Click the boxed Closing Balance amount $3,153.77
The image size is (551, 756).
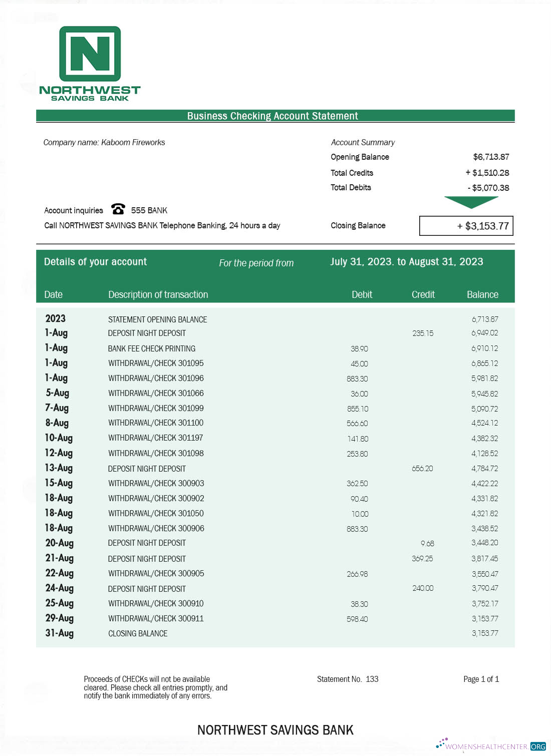tap(466, 226)
